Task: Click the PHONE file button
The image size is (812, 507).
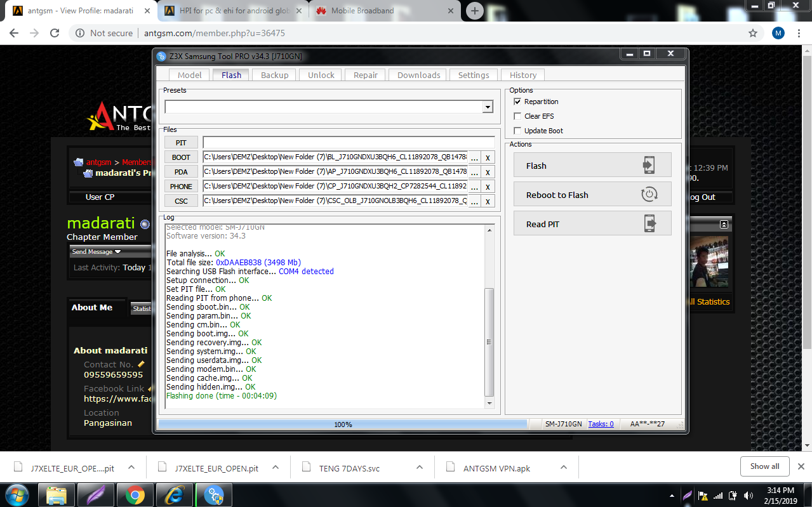Action: coord(181,187)
